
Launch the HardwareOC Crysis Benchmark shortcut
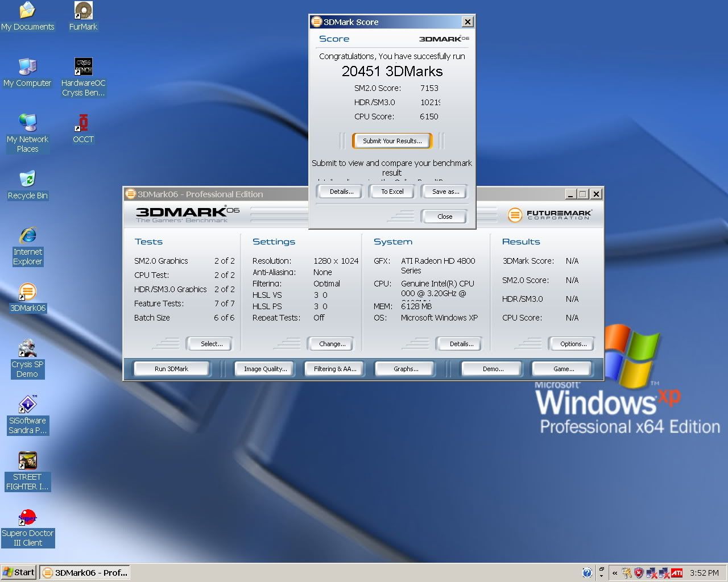[x=84, y=67]
